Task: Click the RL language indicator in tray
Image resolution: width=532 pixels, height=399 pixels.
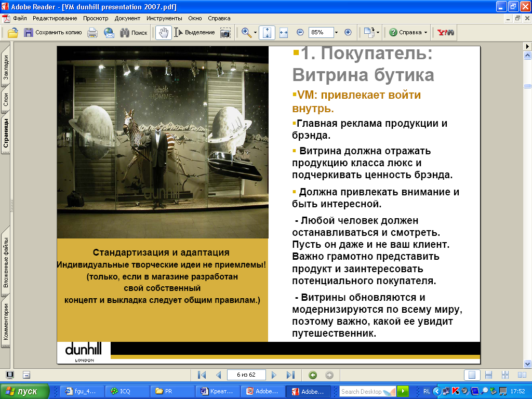Action: click(x=427, y=391)
